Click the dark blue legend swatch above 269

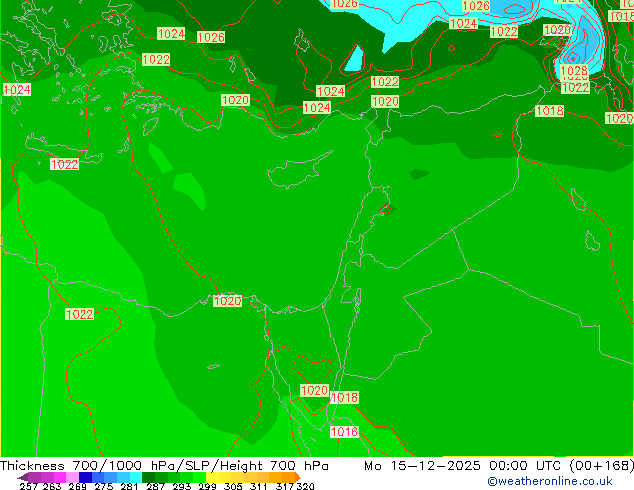[x=85, y=477]
